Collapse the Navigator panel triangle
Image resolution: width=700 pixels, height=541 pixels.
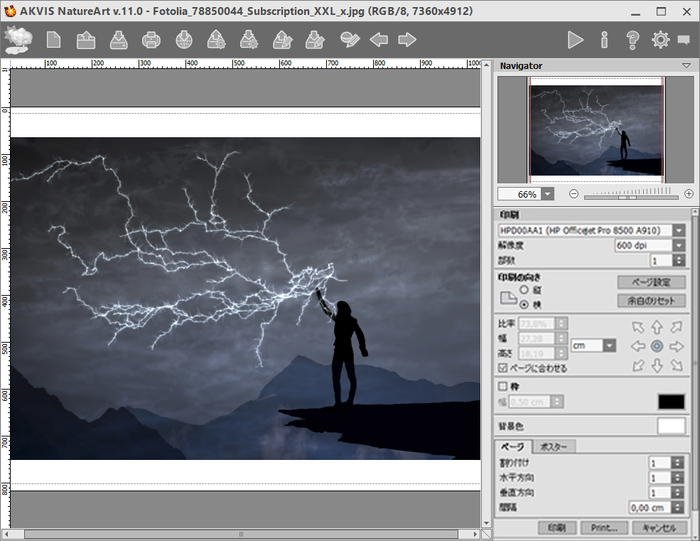[686, 66]
